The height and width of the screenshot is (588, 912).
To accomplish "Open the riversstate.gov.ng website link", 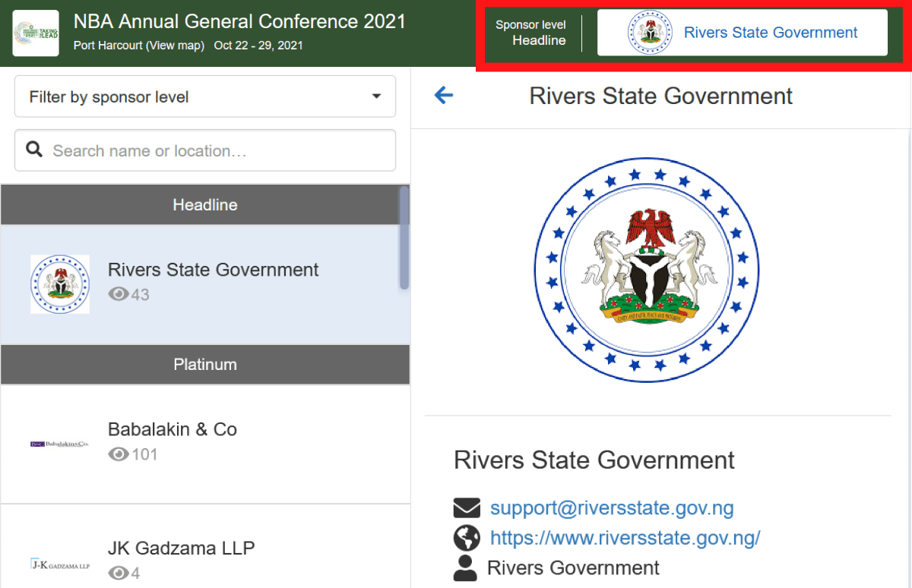I will coord(625,537).
